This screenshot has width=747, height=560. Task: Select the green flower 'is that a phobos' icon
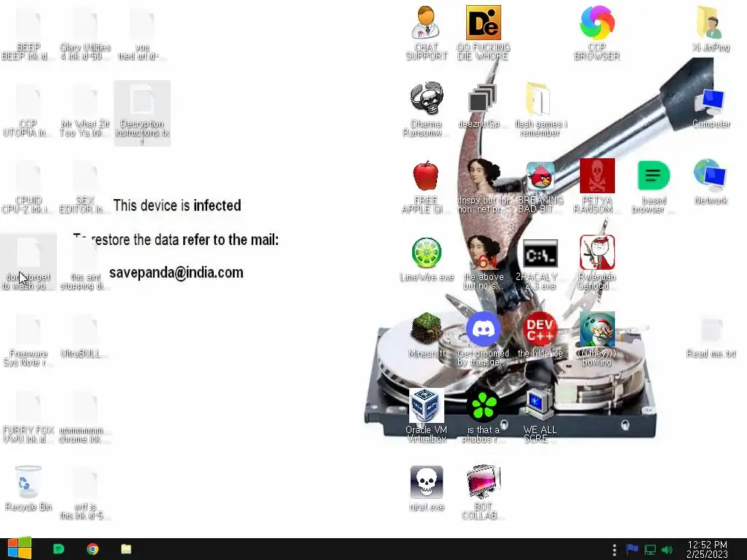[x=483, y=416]
